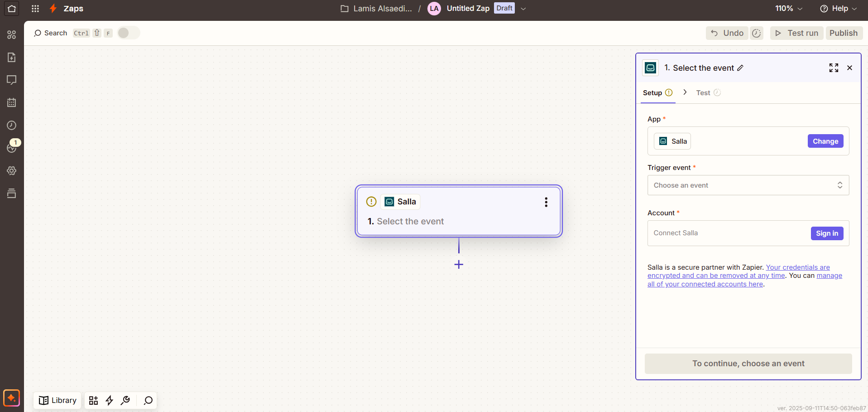The width and height of the screenshot is (868, 412).
Task: Toggle the switch next to Search
Action: click(x=129, y=33)
